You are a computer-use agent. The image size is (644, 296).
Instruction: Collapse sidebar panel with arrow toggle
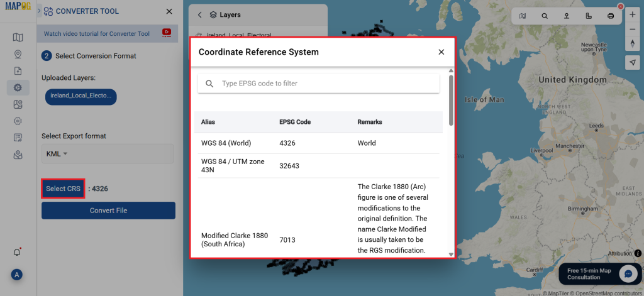[x=40, y=11]
